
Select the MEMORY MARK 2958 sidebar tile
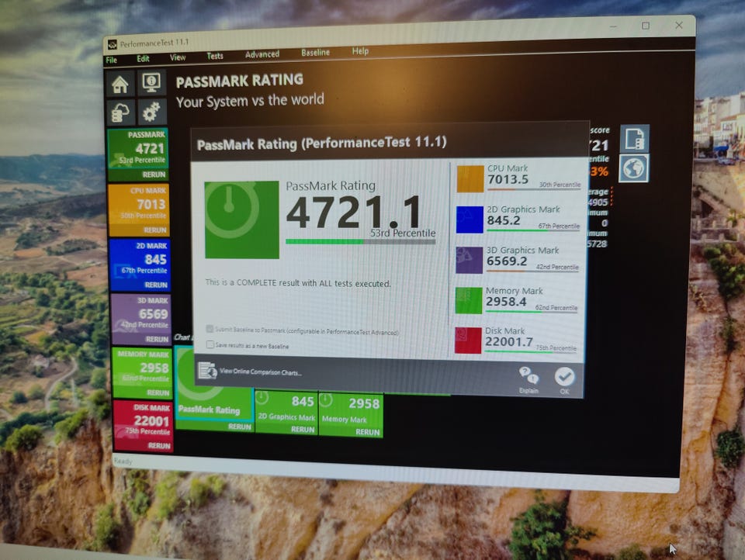point(142,373)
